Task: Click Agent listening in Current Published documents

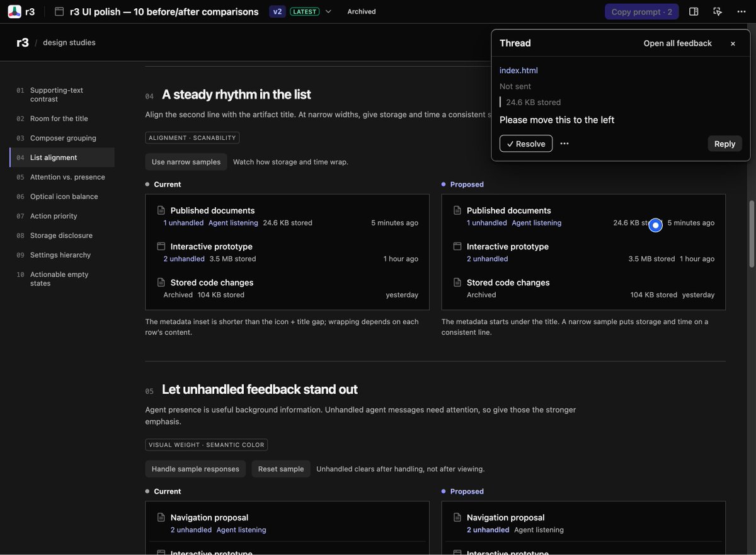Action: click(233, 223)
